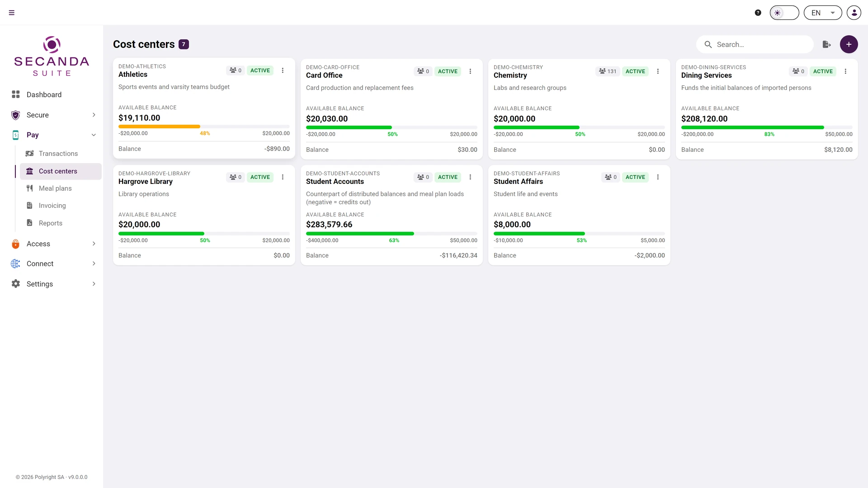Toggle the light/dark theme switch
Screen dimensions: 868x488
click(x=784, y=13)
